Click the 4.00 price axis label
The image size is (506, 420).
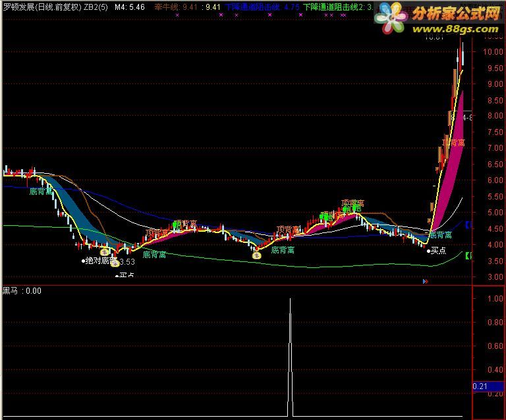pyautogui.click(x=495, y=245)
